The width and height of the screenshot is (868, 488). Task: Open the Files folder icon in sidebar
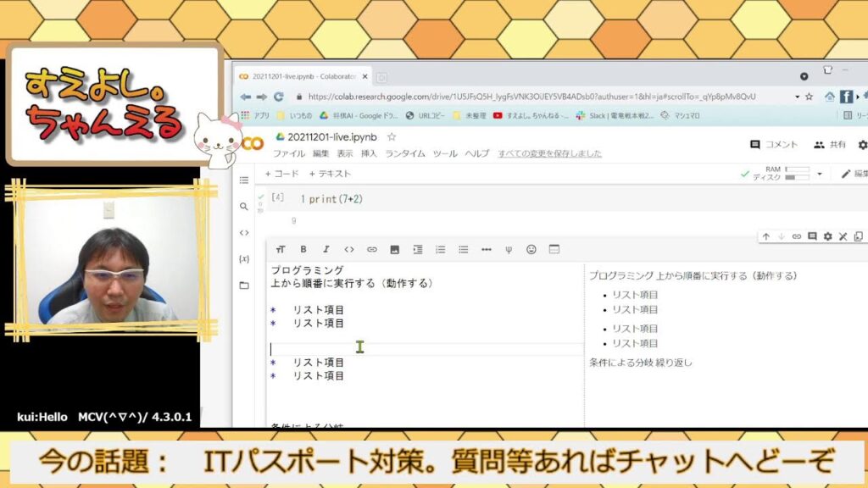click(244, 286)
